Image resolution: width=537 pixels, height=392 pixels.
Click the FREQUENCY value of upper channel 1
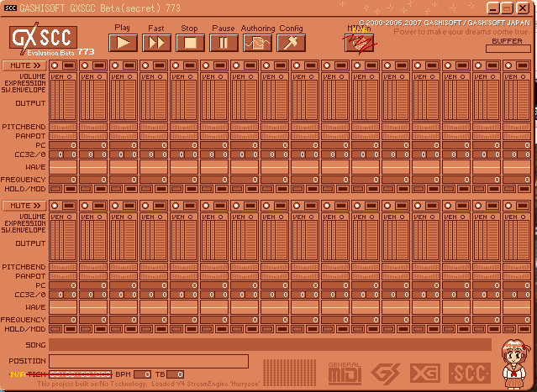tap(63, 180)
